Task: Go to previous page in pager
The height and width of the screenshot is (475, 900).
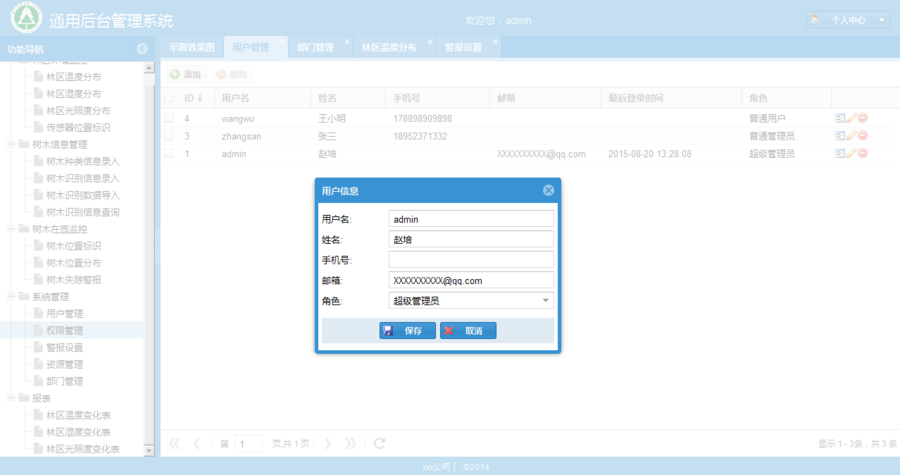Action: point(197,443)
